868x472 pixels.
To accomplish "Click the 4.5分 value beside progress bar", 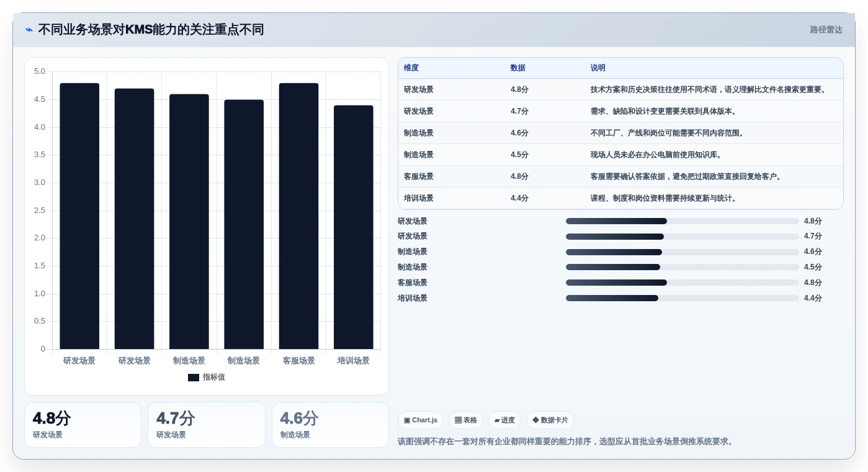I will [x=813, y=267].
